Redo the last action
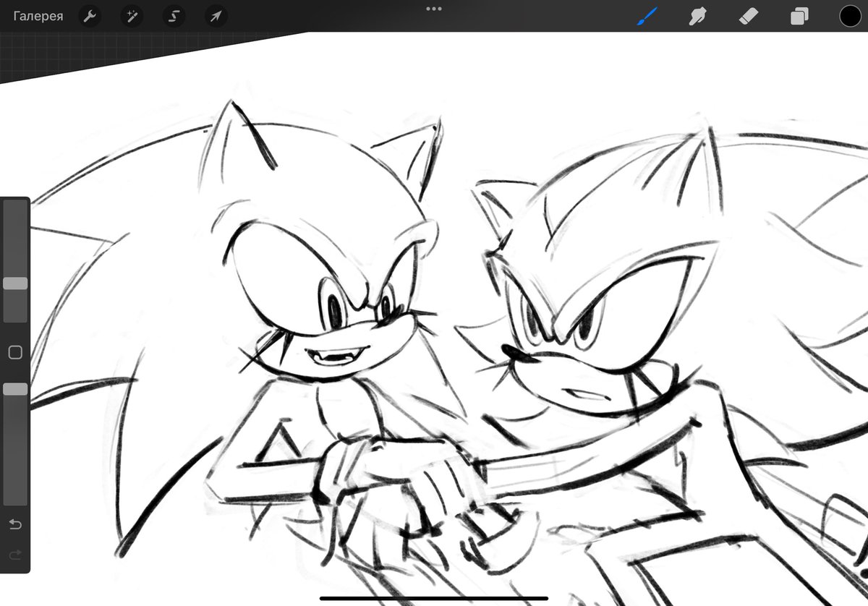 pyautogui.click(x=15, y=555)
